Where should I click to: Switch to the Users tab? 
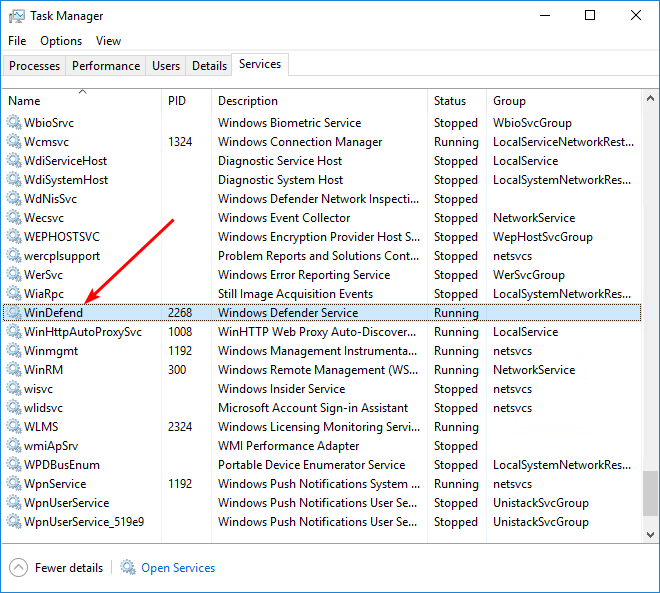[166, 66]
